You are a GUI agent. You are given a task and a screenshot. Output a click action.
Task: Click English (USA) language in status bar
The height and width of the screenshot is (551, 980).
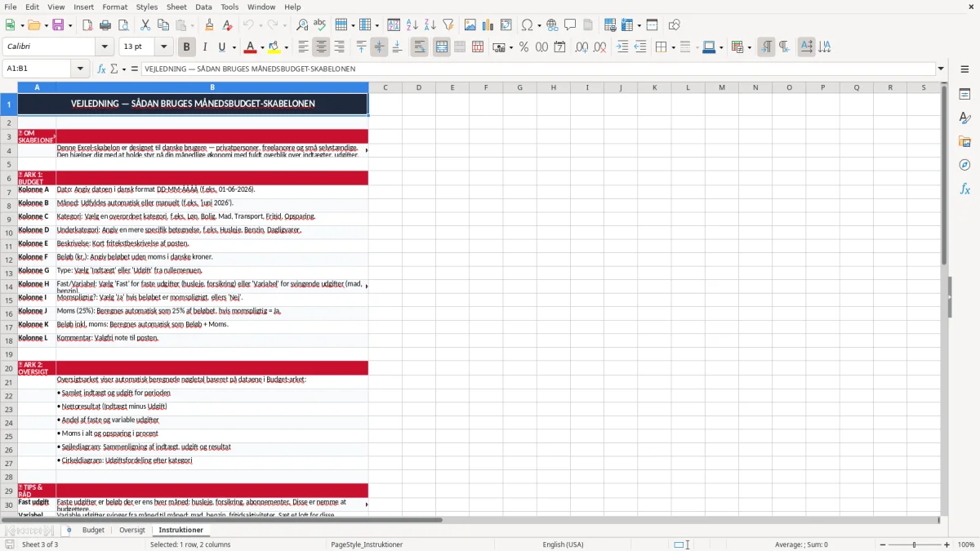(563, 544)
